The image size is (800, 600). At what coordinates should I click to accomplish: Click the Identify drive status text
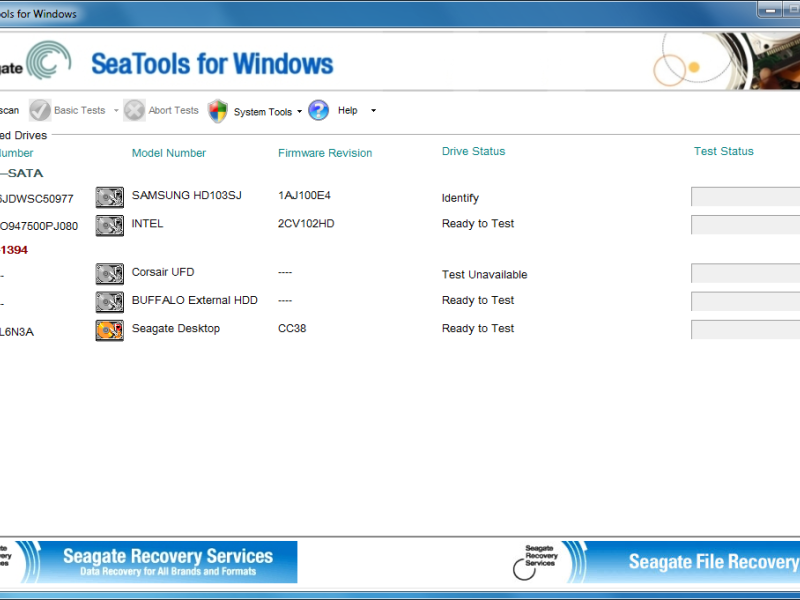(460, 198)
